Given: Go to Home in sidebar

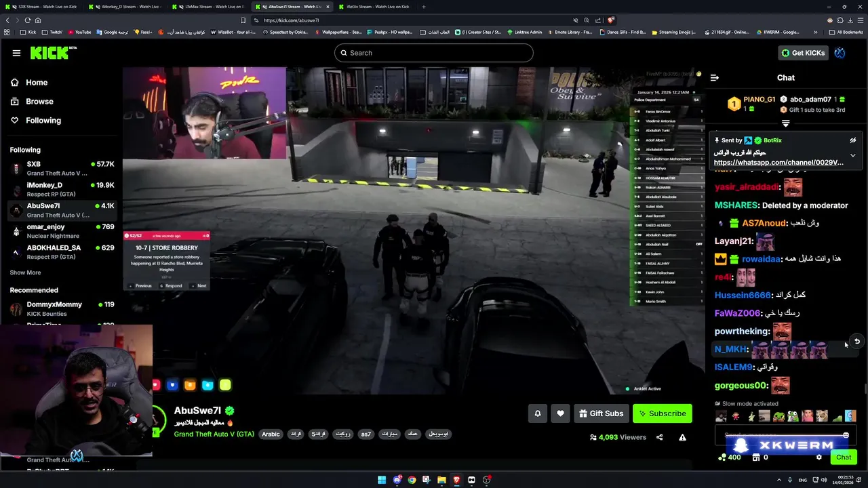Looking at the screenshot, I should [x=37, y=82].
